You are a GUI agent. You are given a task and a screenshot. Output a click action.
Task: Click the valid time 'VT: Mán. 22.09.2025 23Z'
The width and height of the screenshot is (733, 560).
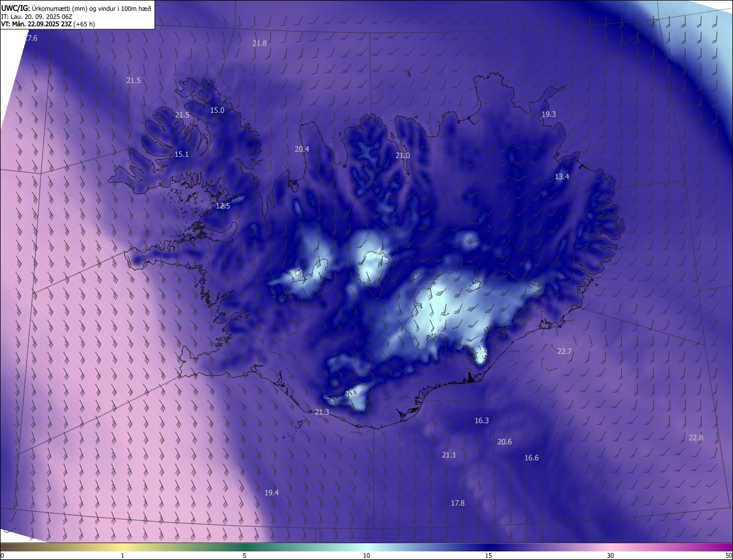[x=48, y=24]
